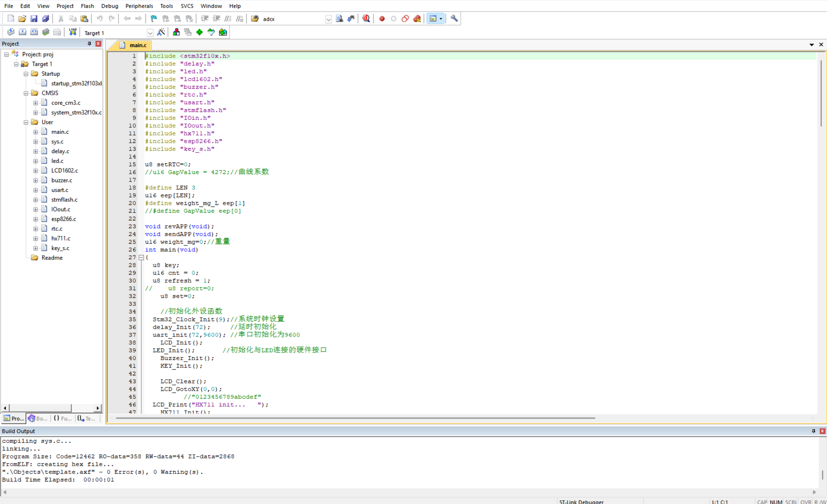
Task: Start debug session magnifier icon
Action: (x=366, y=19)
